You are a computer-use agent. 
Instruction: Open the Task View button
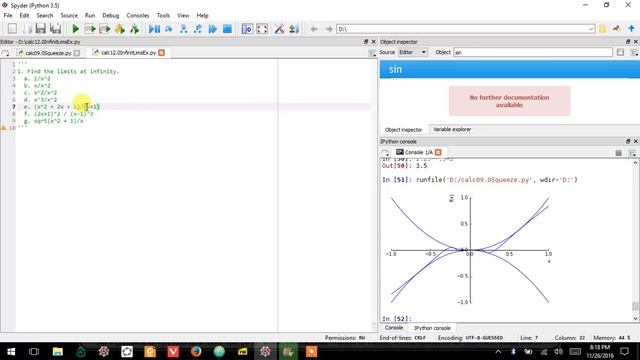34,351
